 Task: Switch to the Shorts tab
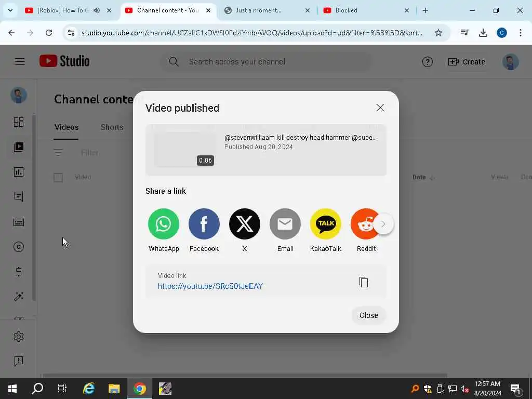pos(112,127)
